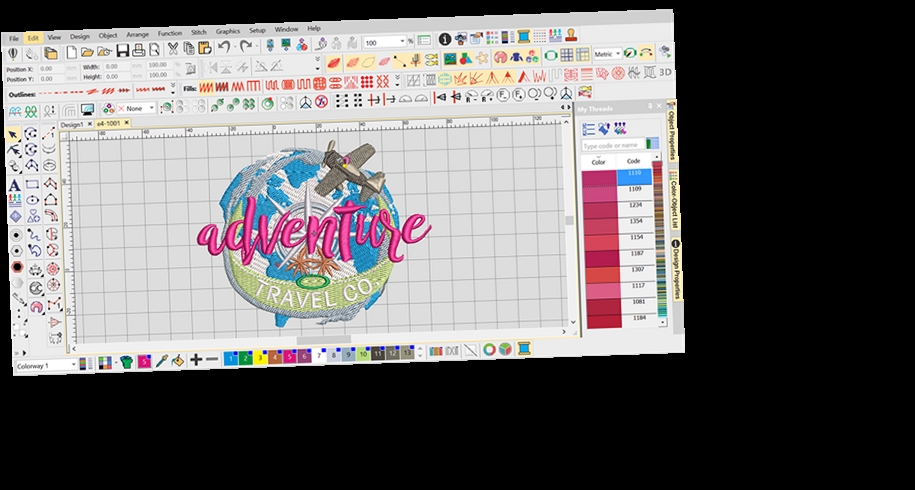Click the Position X input field
The image size is (915, 490).
[51, 69]
